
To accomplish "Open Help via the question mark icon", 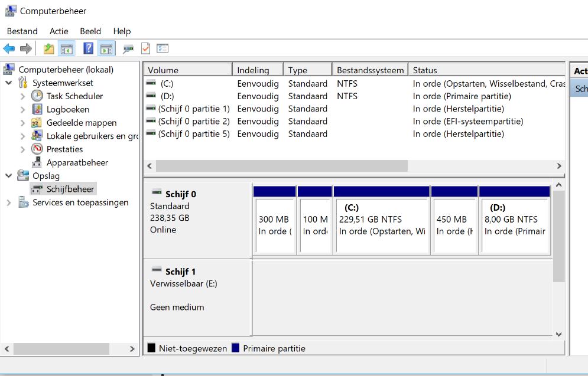I will [x=88, y=48].
